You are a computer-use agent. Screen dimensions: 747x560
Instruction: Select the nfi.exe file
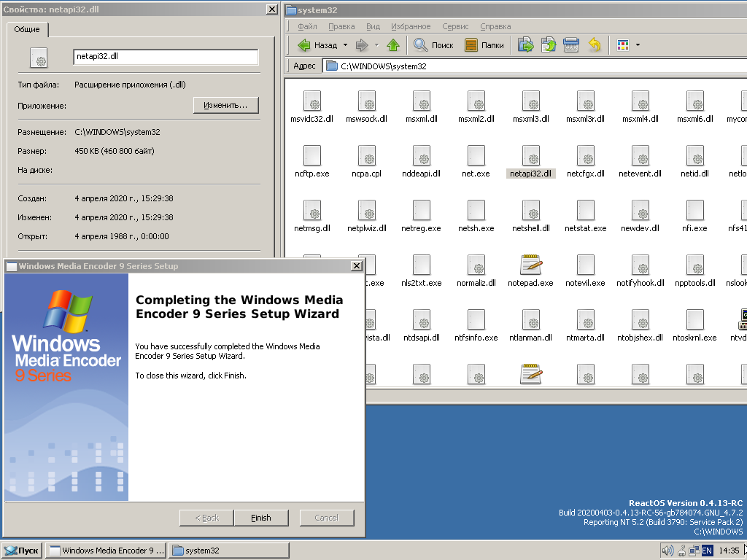coord(694,217)
